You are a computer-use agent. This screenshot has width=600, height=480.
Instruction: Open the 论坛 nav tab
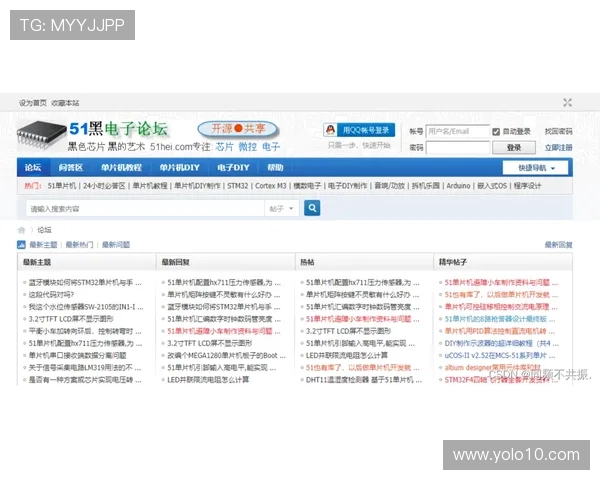click(33, 167)
